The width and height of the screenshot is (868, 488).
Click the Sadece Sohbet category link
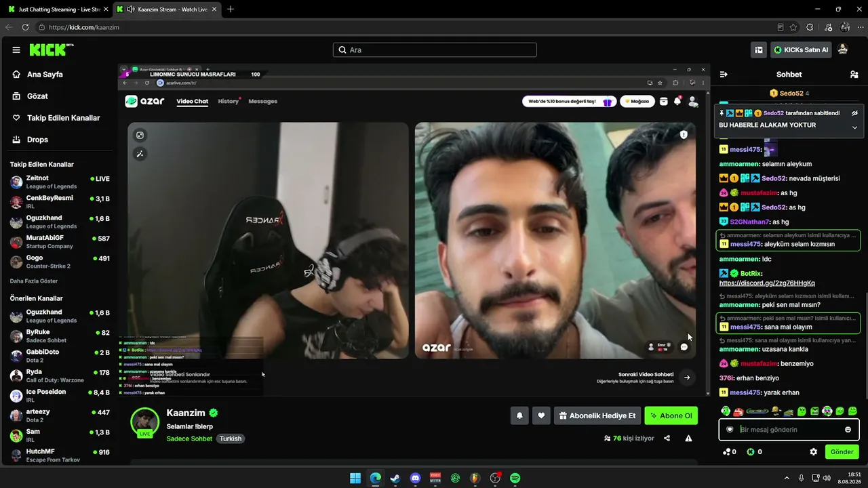(190, 439)
